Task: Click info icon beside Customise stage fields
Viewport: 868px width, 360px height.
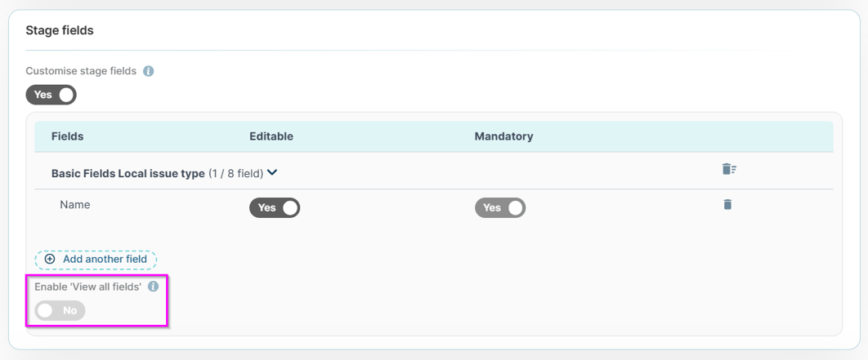Action: click(149, 71)
